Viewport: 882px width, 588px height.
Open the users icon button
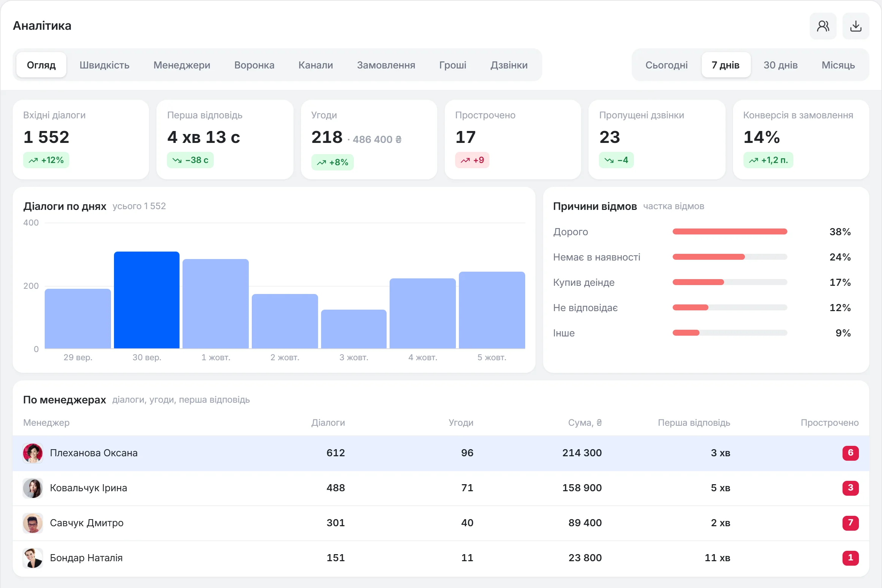[x=823, y=26]
